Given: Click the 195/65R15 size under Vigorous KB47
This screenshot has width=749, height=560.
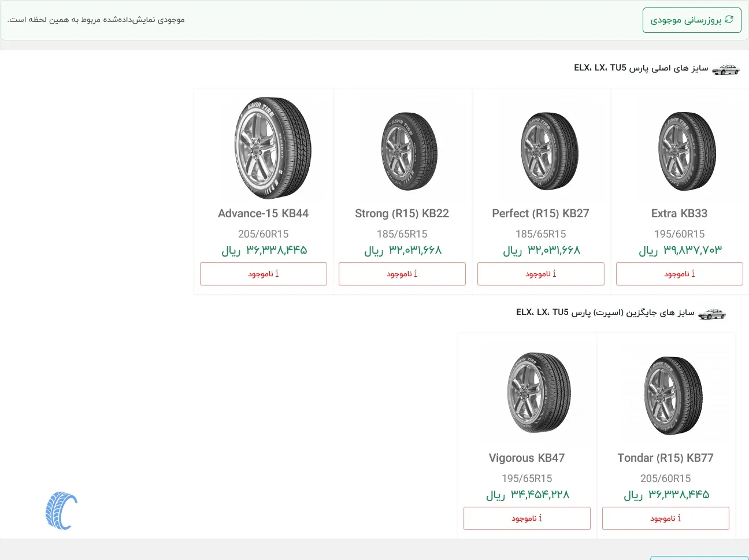Looking at the screenshot, I should 527,479.
